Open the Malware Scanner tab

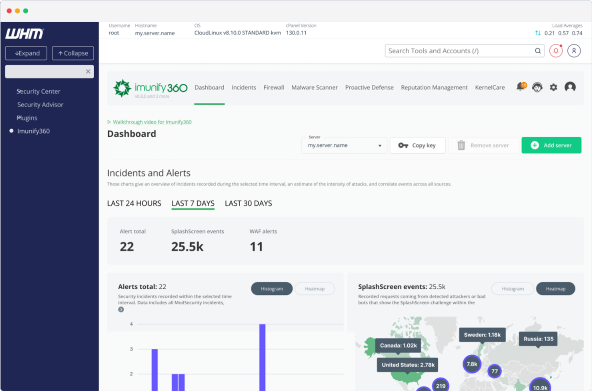click(314, 88)
